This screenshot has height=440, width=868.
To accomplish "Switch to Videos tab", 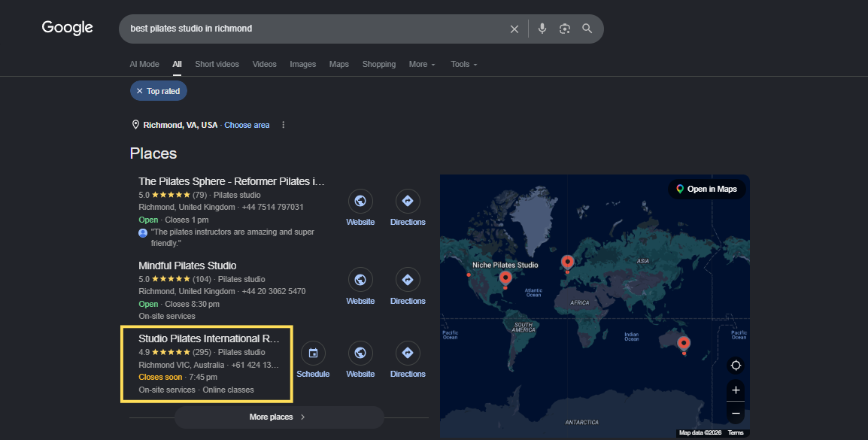I will coord(265,64).
